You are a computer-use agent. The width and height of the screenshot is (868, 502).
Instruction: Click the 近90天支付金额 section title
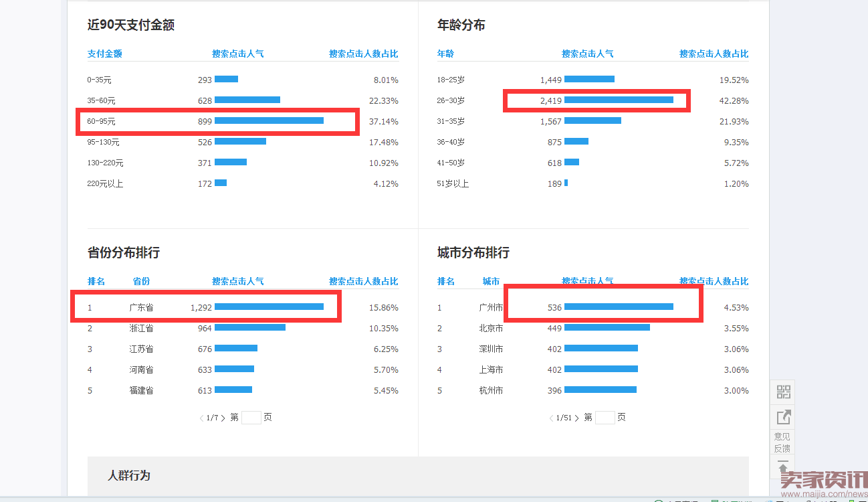pos(131,25)
